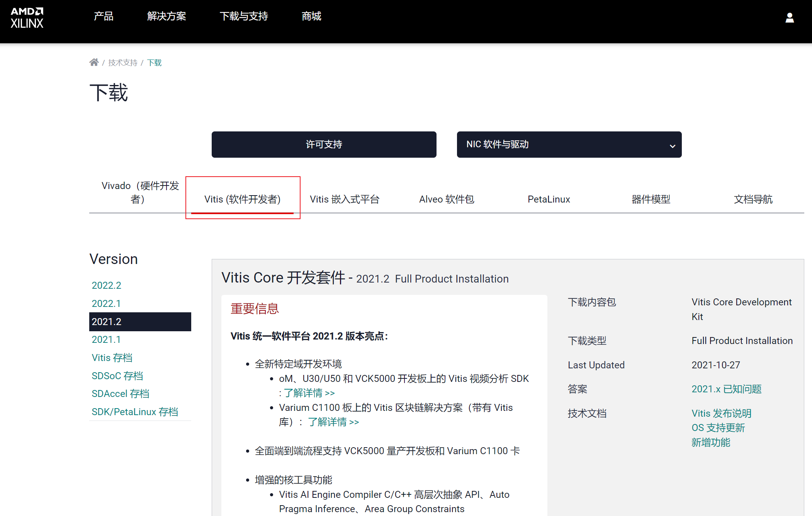Click the Last Updated date 2021-10-27
This screenshot has height=516, width=812.
tap(716, 365)
